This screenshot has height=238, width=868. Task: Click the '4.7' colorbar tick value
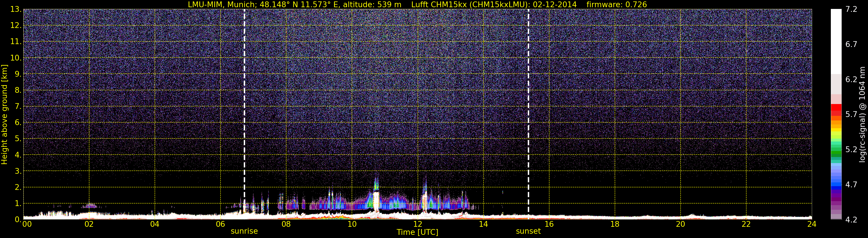click(851, 184)
